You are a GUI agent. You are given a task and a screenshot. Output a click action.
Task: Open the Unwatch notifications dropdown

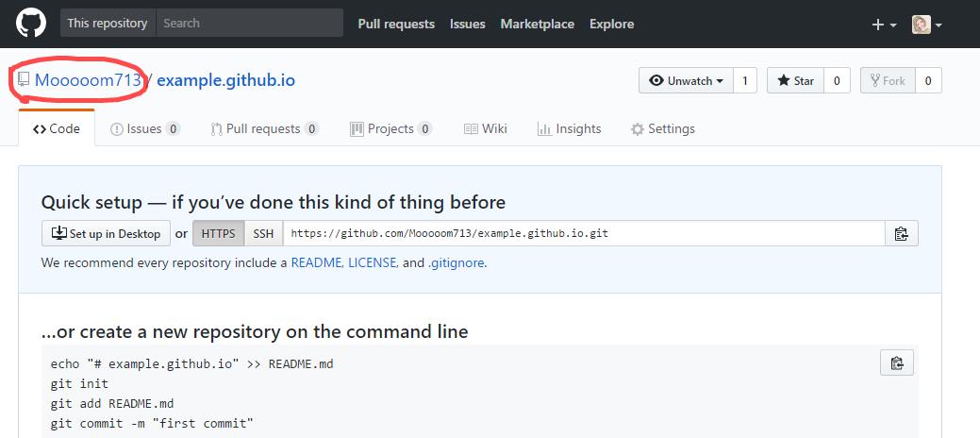686,81
